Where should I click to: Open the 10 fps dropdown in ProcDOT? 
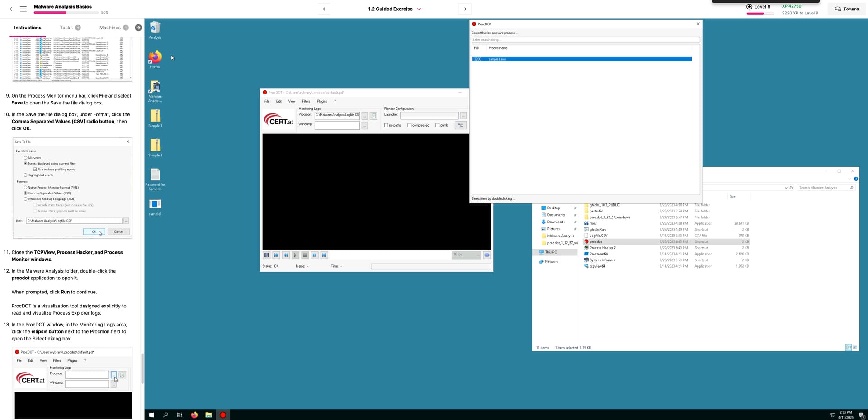point(466,255)
